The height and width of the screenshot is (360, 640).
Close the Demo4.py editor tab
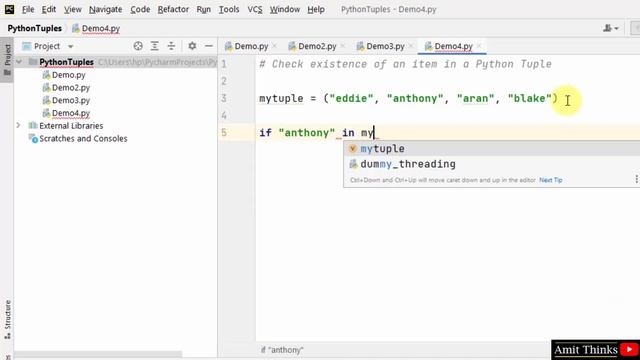479,46
